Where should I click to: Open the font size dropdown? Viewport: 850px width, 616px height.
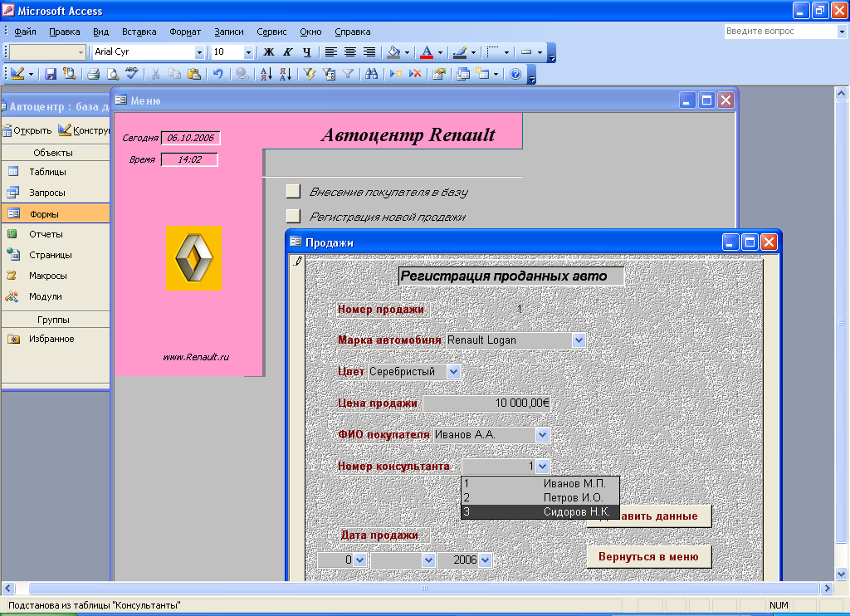248,52
